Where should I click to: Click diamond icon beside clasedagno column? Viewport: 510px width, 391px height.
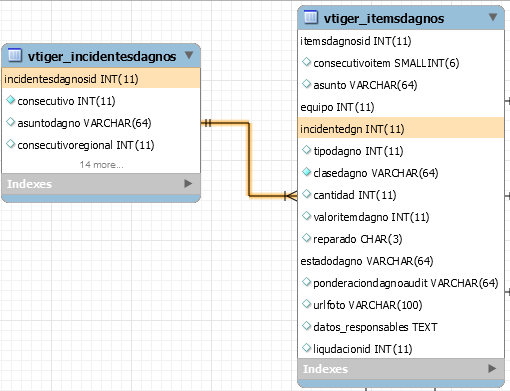(x=306, y=172)
